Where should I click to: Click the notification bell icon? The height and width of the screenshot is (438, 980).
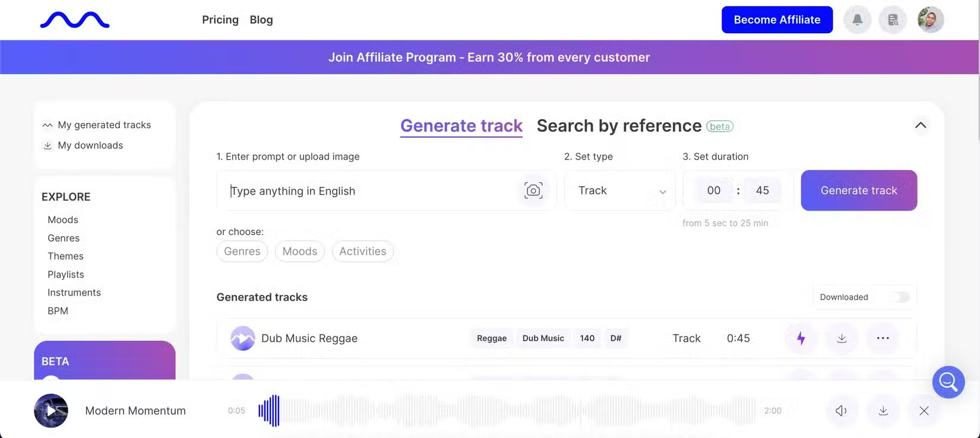(857, 20)
